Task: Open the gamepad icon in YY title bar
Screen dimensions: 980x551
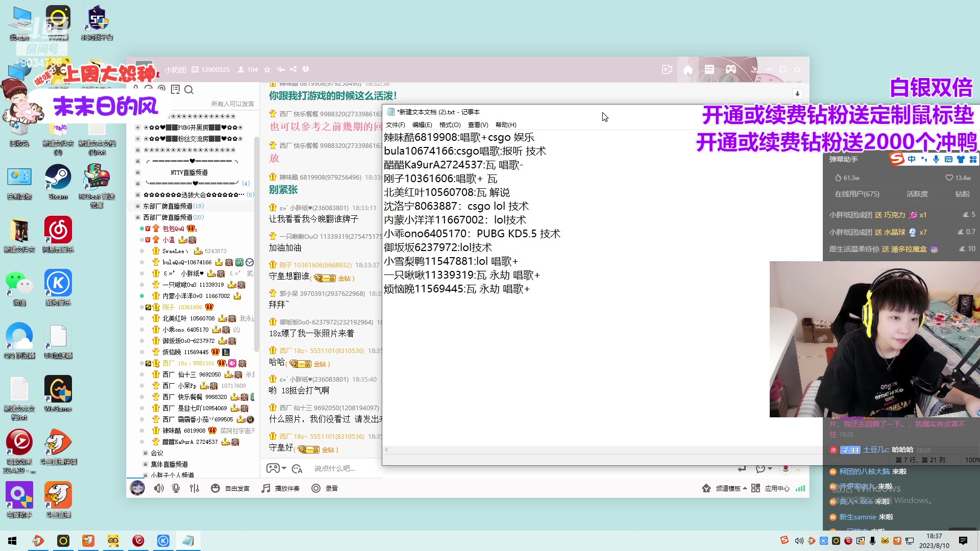Action: (x=731, y=69)
